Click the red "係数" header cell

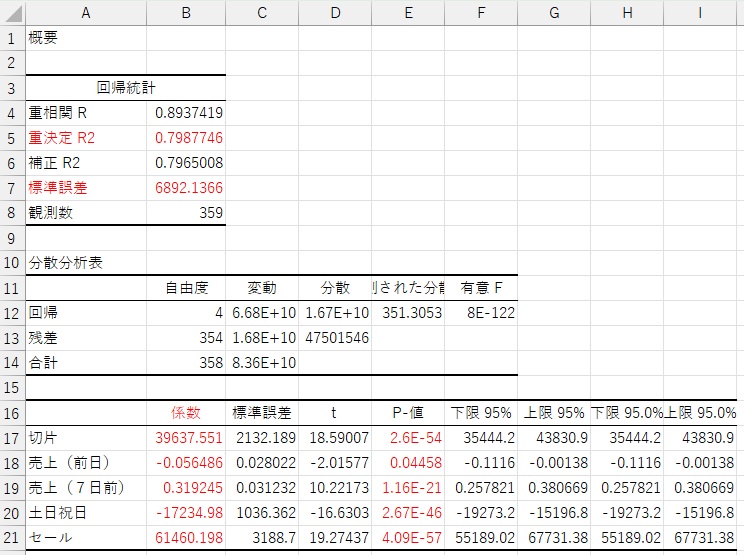point(186,412)
